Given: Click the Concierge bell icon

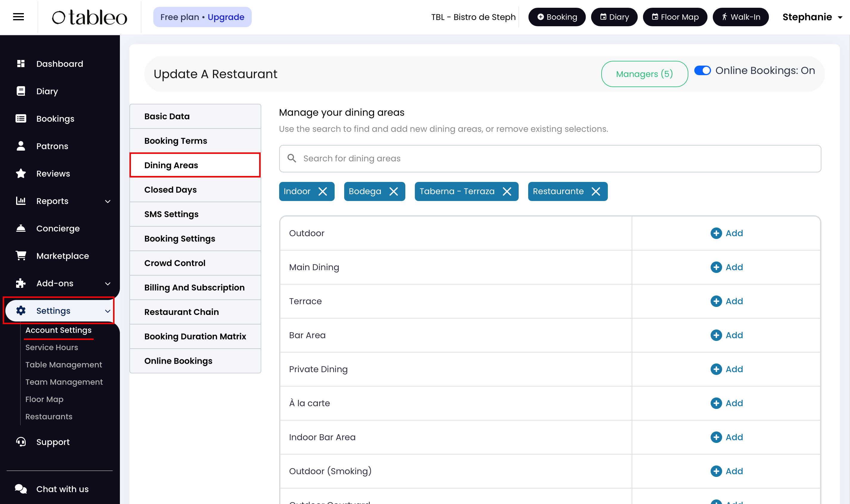Looking at the screenshot, I should (21, 228).
